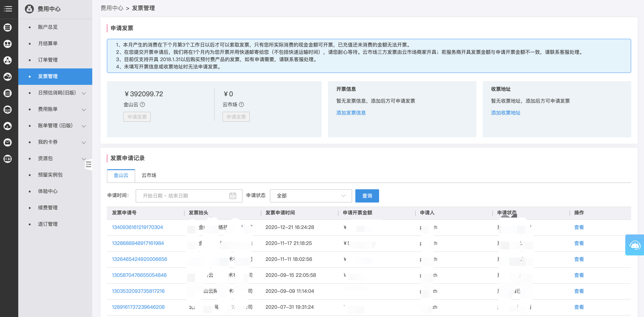The image size is (644, 317).
Task: Open invoice application 1303532093735817216
Action: pyautogui.click(x=138, y=291)
